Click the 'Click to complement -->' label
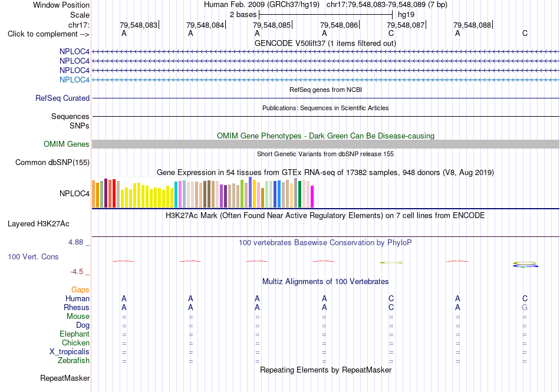Viewport: 560px width, 392px height. 48,34
